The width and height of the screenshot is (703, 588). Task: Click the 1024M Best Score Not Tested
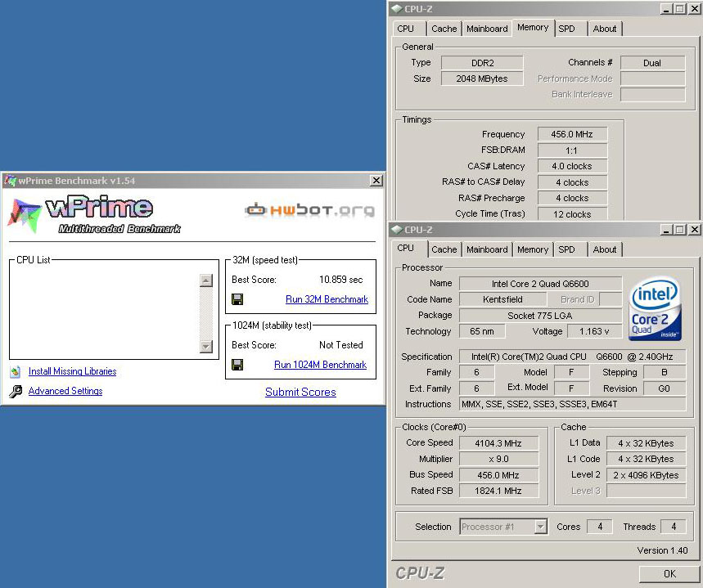point(340,344)
